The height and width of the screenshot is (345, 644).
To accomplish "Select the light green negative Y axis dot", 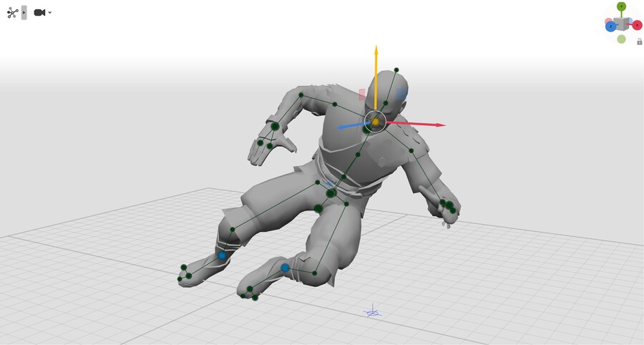I will pos(621,39).
